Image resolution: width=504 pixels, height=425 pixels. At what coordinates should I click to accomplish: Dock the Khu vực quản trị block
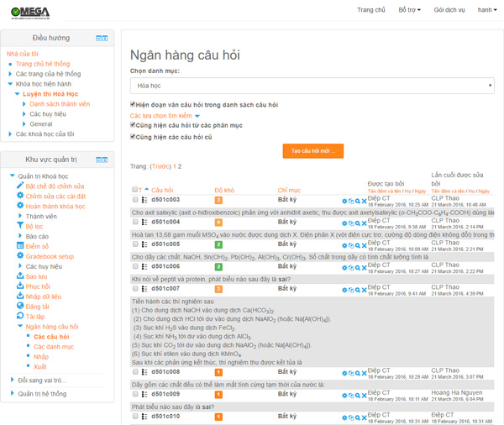point(105,160)
